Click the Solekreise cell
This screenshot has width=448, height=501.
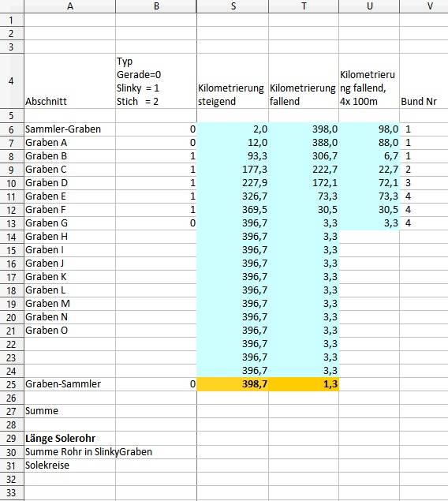pyautogui.click(x=69, y=465)
